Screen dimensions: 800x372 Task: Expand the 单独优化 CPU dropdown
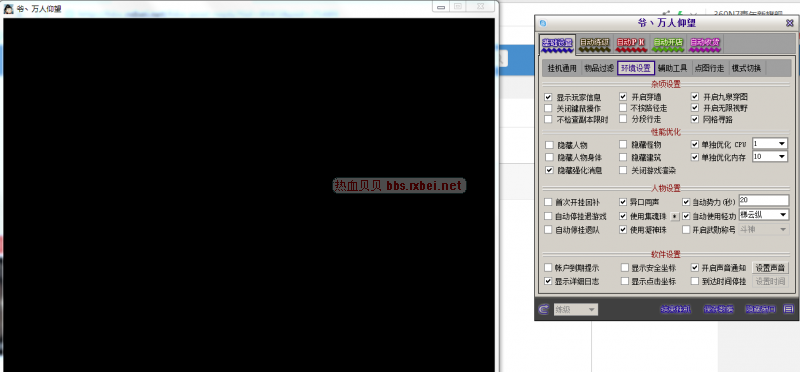click(x=770, y=144)
